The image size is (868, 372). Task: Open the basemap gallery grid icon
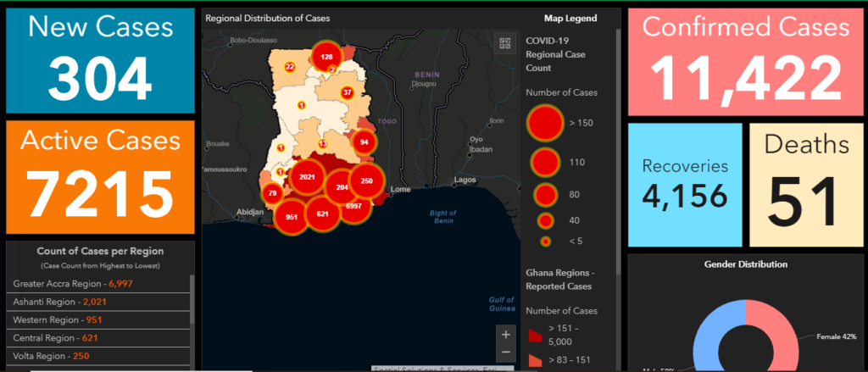click(505, 43)
